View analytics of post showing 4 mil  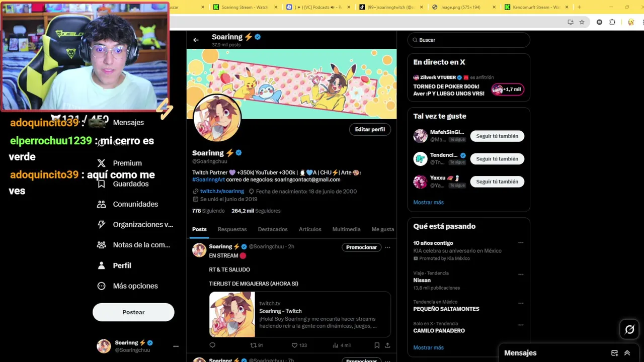(x=342, y=345)
